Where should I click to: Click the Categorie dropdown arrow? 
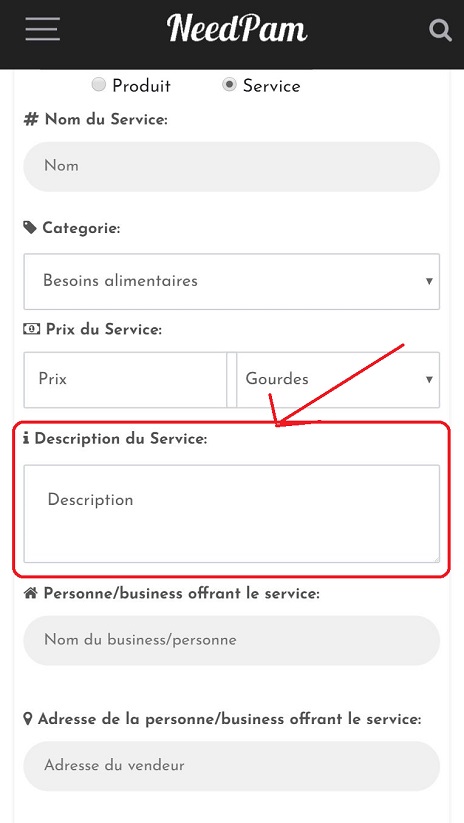429,281
